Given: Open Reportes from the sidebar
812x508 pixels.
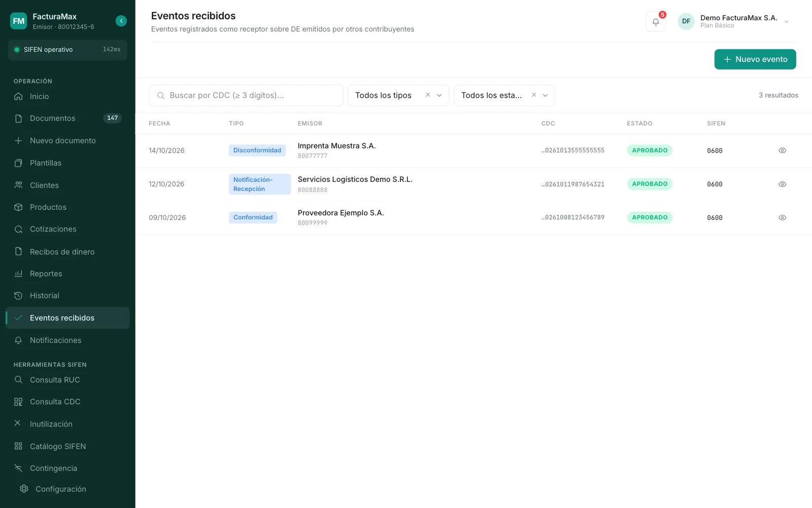Looking at the screenshot, I should 67,274.
